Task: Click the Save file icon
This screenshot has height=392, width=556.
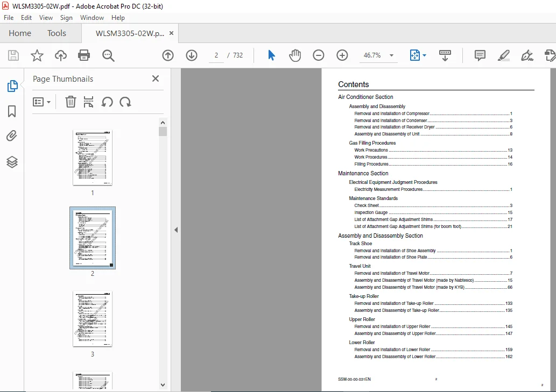Action: [x=13, y=55]
